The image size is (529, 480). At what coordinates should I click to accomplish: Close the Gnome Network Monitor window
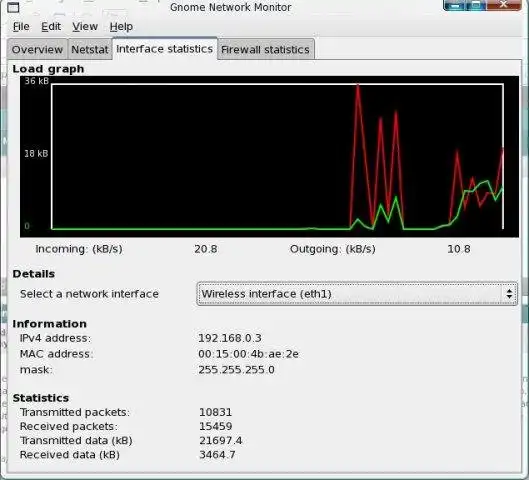504,5
